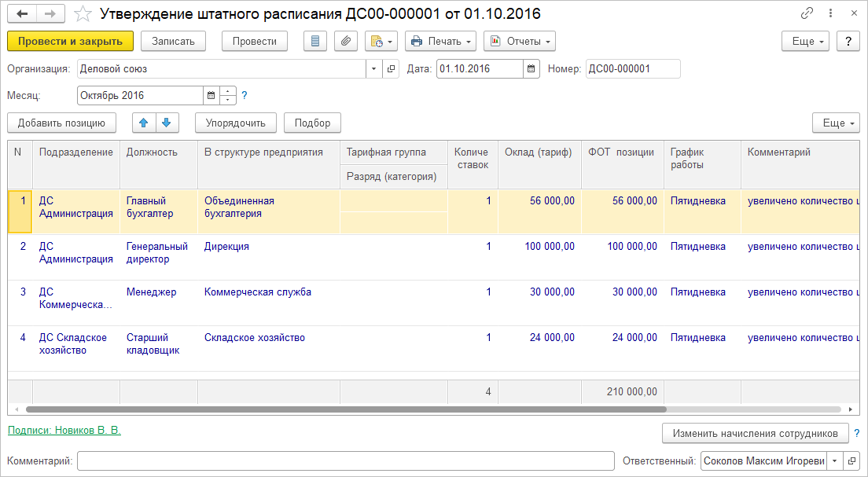Open the Печать dropdown menu

pos(440,41)
